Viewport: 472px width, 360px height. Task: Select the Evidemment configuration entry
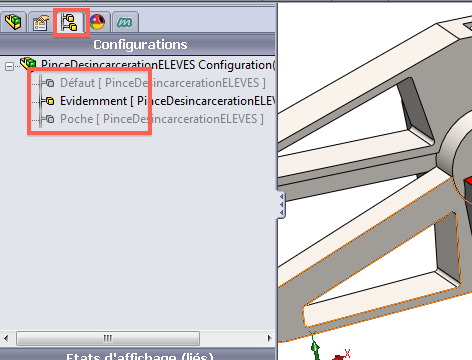(168, 101)
